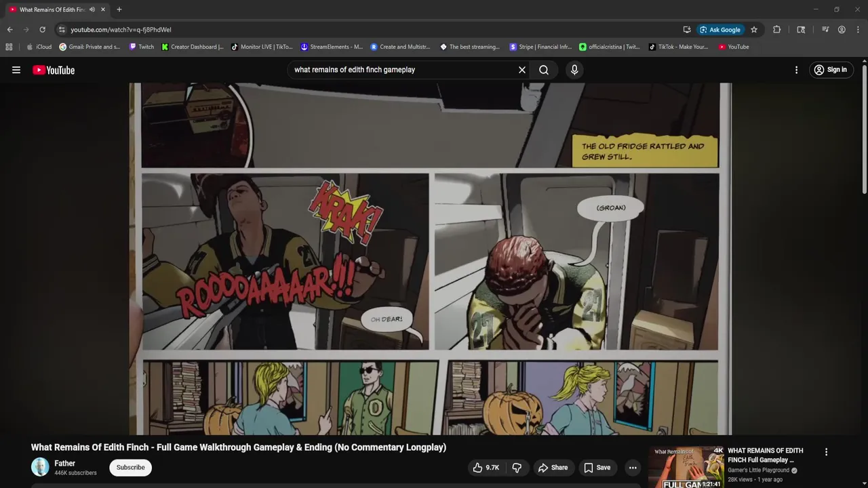Open the Gmail bookmark
The width and height of the screenshot is (868, 488).
90,47
